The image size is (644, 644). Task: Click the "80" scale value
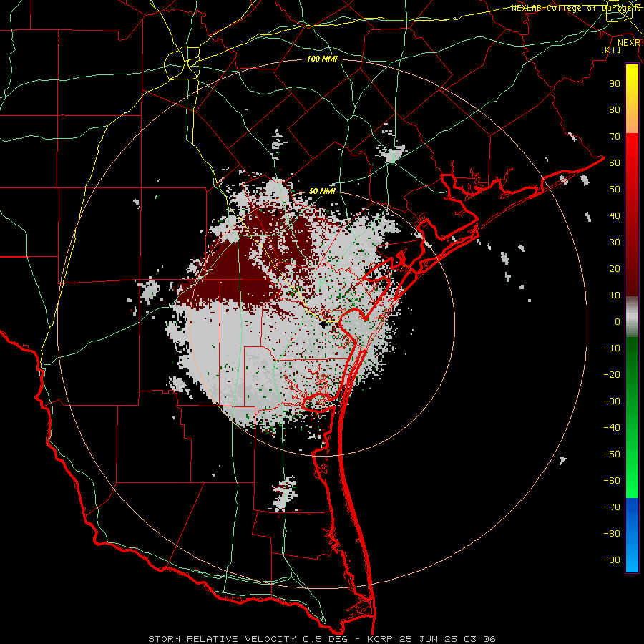615,110
